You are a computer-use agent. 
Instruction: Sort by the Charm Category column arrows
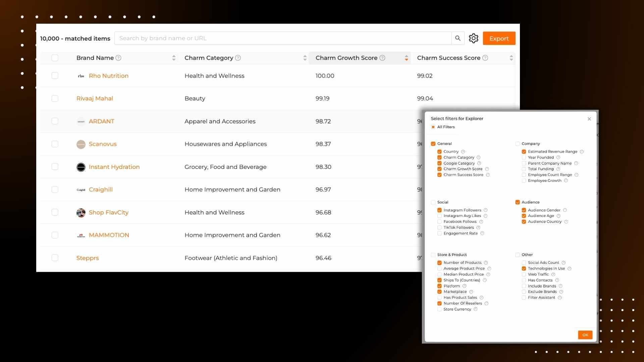pos(305,58)
